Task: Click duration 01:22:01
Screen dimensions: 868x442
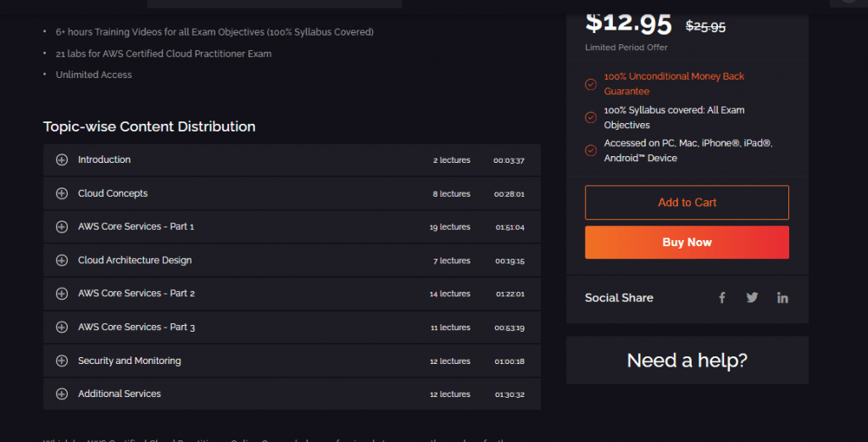Action: (x=509, y=294)
